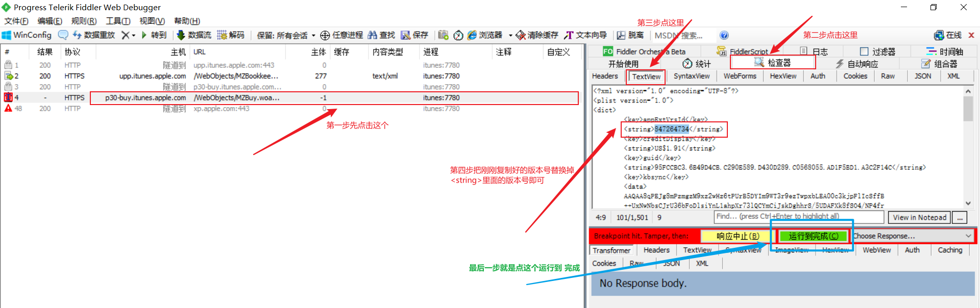Click the 转到 resume toolbar button
Screen dimensions: 980x308
pos(154,35)
